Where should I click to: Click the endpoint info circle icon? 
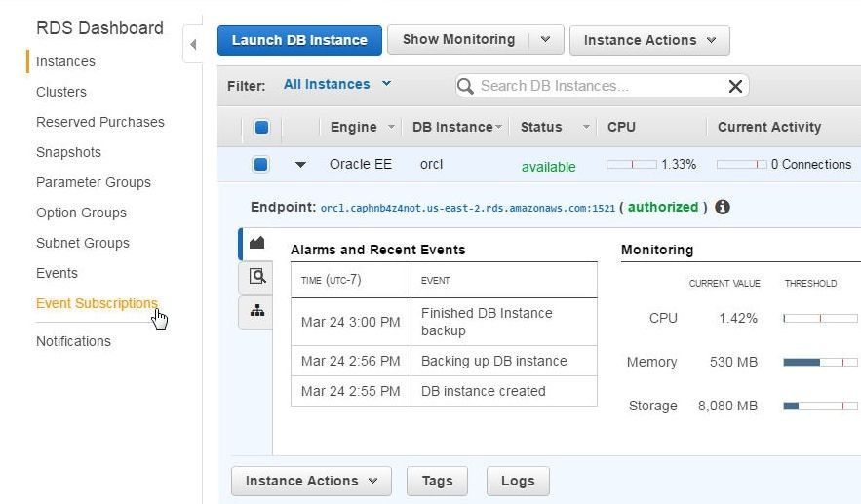pos(723,207)
